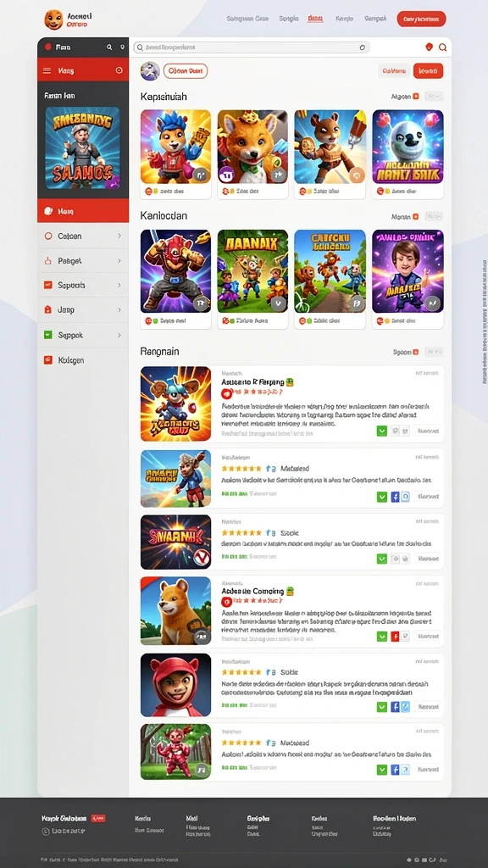Viewport: 488px width, 868px height.
Task: Expand the Calgen sidebar item chevron
Action: 119,236
